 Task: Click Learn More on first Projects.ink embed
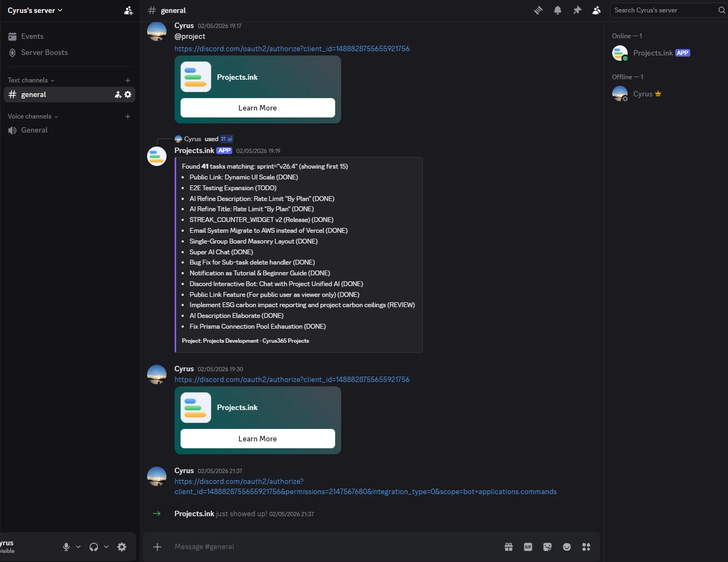(258, 108)
